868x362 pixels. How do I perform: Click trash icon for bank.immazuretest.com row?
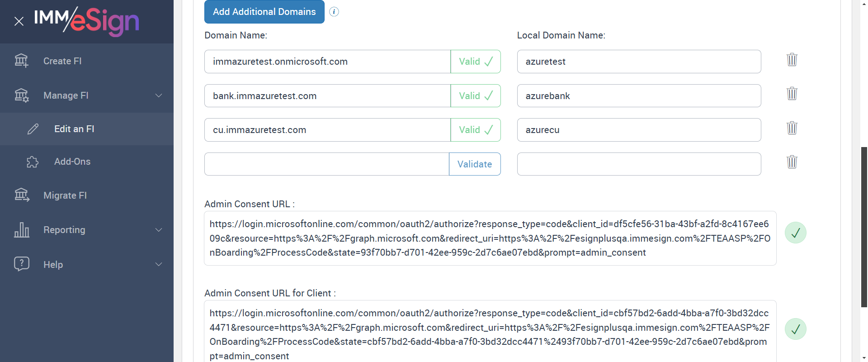792,94
